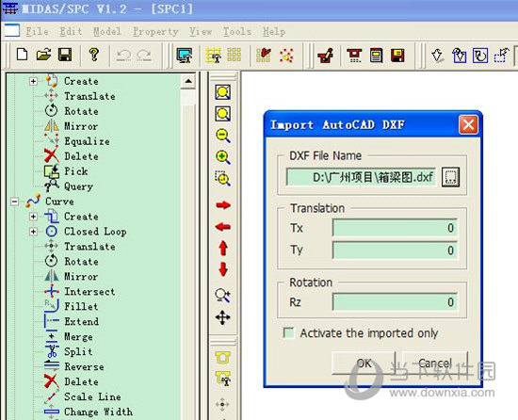This screenshot has width=518, height=420.
Task: Click the tree panel scroll up arrow
Action: click(x=188, y=81)
